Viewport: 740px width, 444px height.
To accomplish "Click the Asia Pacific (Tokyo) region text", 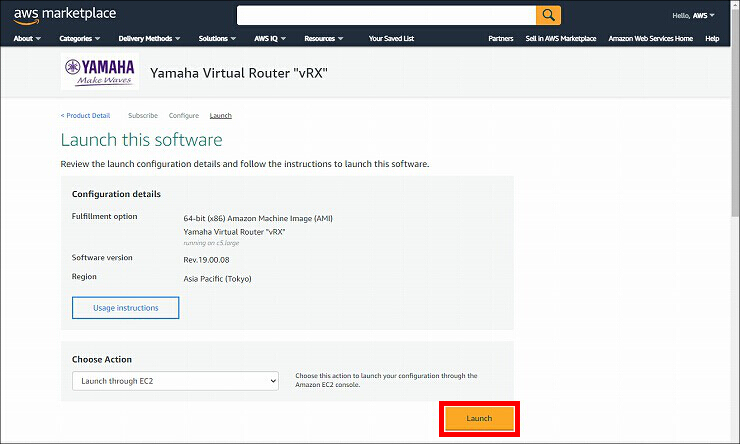I will 217,278.
